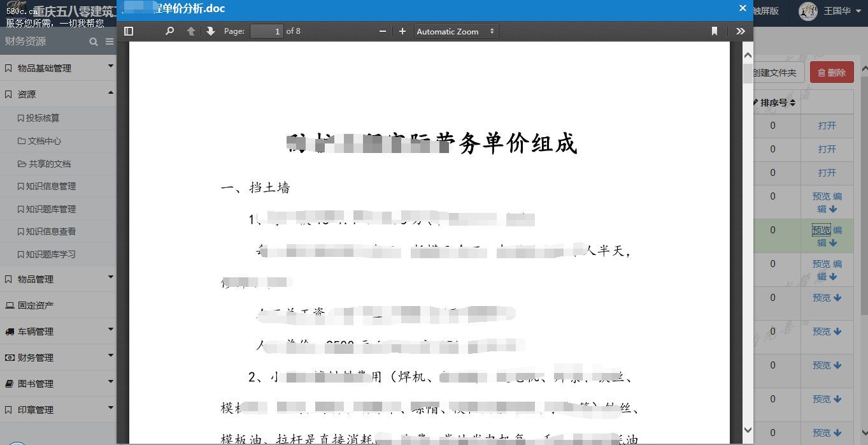Open the viewer tools chevron menu
The height and width of the screenshot is (445, 868).
click(740, 31)
